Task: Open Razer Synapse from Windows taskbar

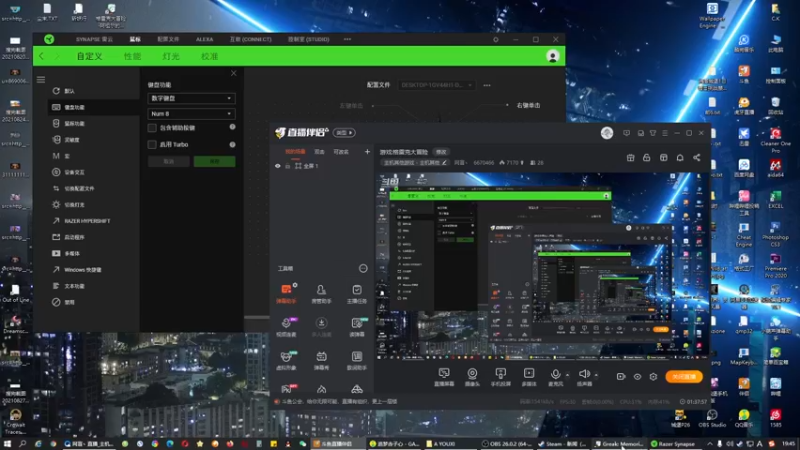Action: point(674,444)
